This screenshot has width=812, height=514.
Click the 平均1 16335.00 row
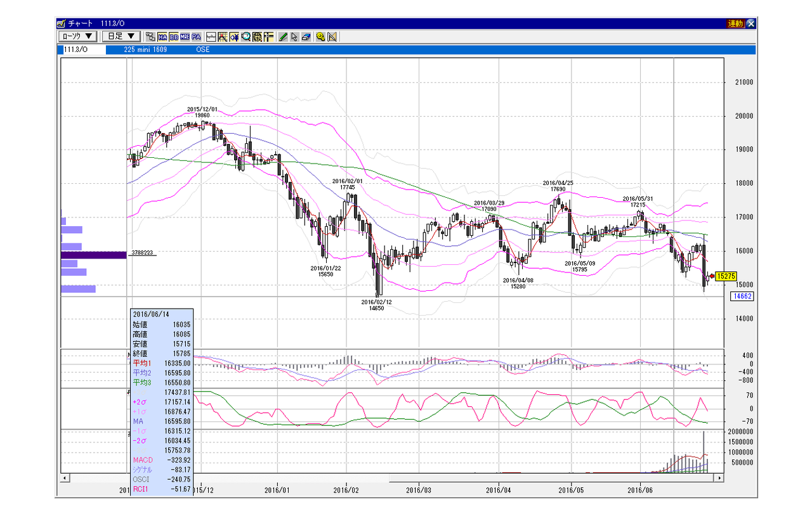coord(160,363)
